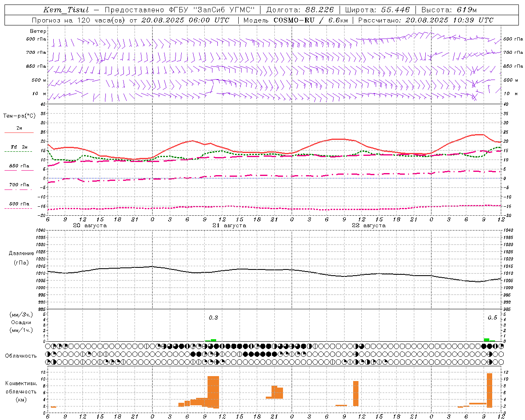This screenshot has height=420, width=525.
Task: Click the 'Осадки' precipitation label
Action: [x=21, y=322]
